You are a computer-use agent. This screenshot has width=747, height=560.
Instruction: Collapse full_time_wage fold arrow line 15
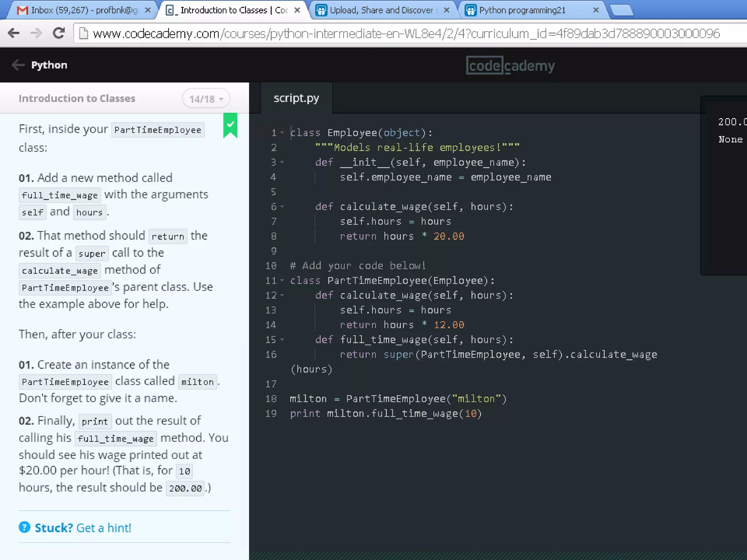pyautogui.click(x=282, y=340)
